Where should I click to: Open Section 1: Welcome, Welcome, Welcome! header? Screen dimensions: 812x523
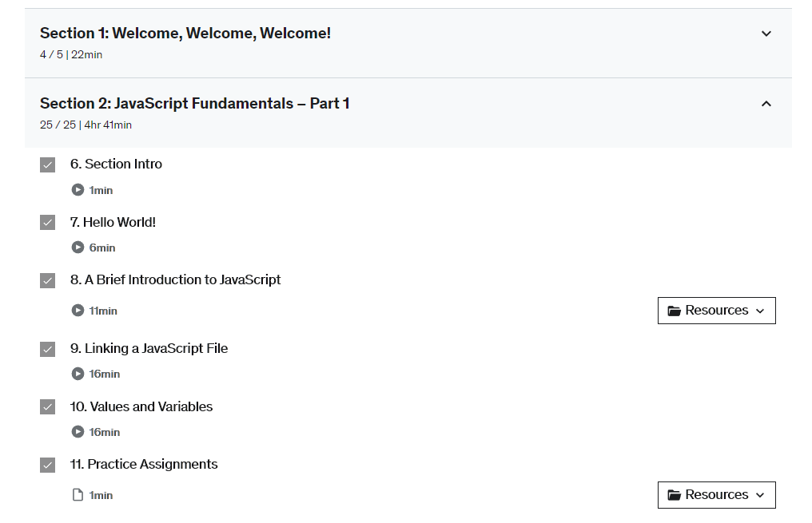click(185, 34)
